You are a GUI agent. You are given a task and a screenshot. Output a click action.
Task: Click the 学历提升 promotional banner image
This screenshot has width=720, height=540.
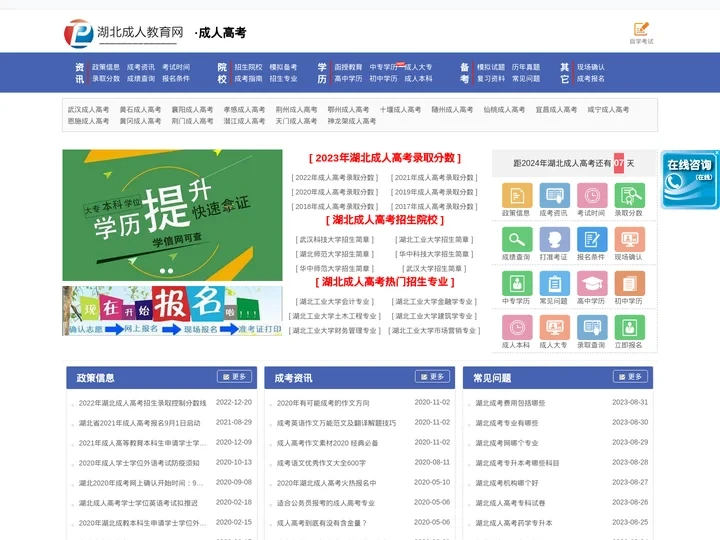pos(172,215)
